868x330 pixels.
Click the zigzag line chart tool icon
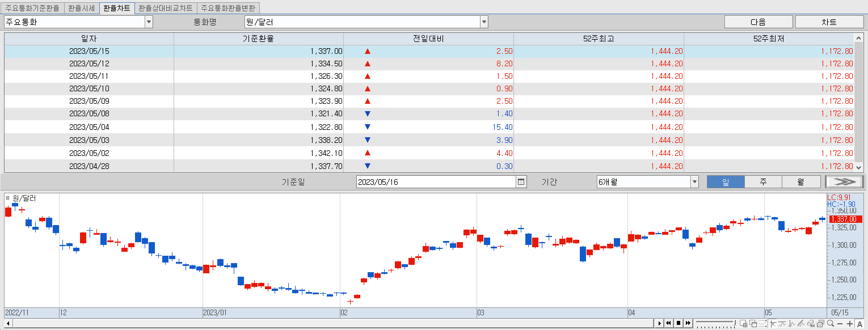click(x=791, y=323)
